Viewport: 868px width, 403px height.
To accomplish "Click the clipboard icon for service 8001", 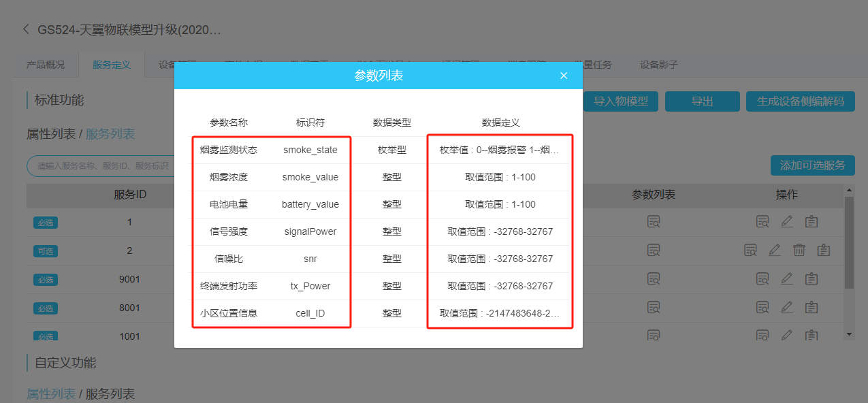I will point(811,308).
